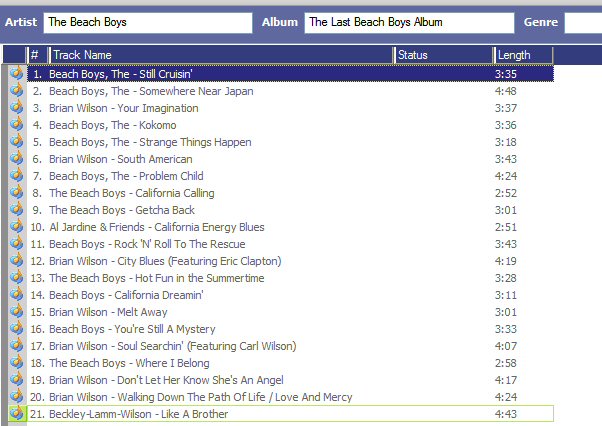Select track 16 You're Still A Mystery
Image resolution: width=602 pixels, height=426 pixels.
[290, 329]
